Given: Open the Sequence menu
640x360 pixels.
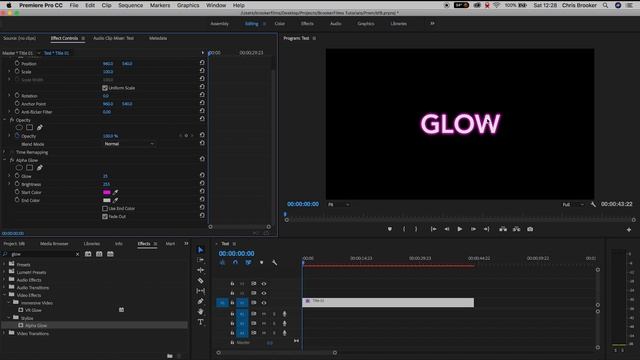Looking at the screenshot, I should point(130,5).
